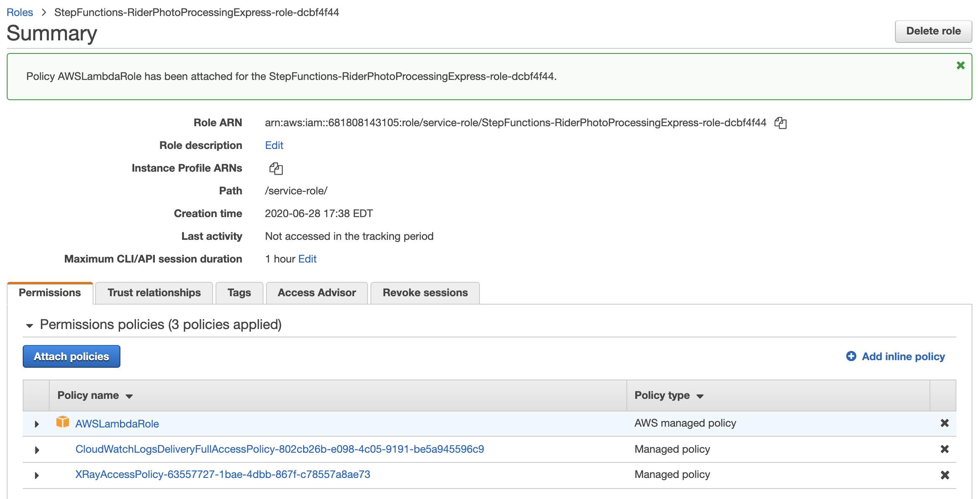This screenshot has height=499, width=980.
Task: Detach the XRayAccessPolicy using its X icon
Action: 945,475
